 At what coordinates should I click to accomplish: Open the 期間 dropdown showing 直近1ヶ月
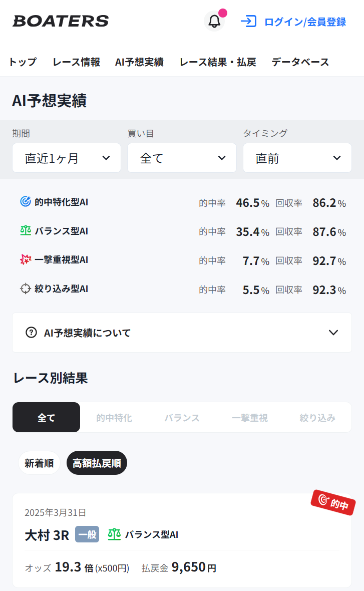tap(67, 158)
